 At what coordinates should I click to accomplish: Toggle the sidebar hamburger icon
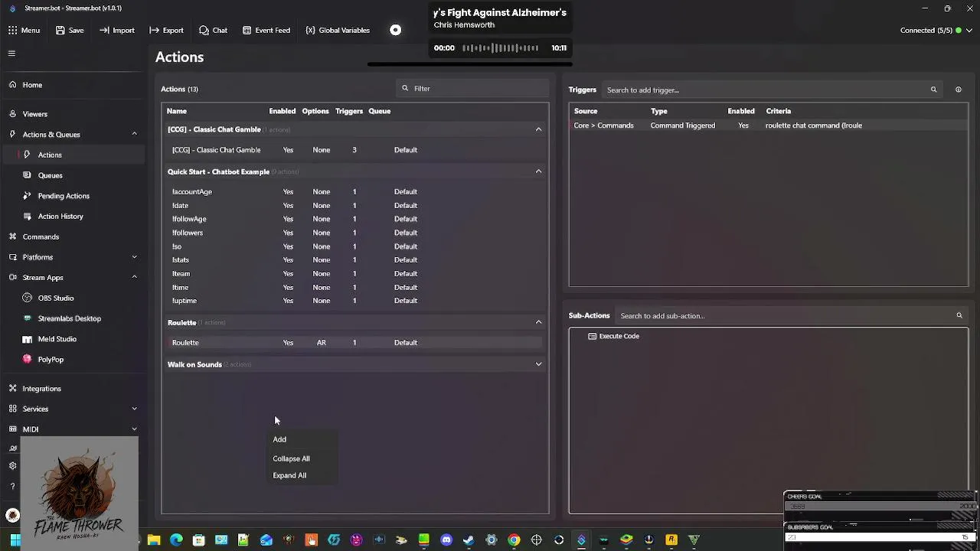click(x=11, y=54)
